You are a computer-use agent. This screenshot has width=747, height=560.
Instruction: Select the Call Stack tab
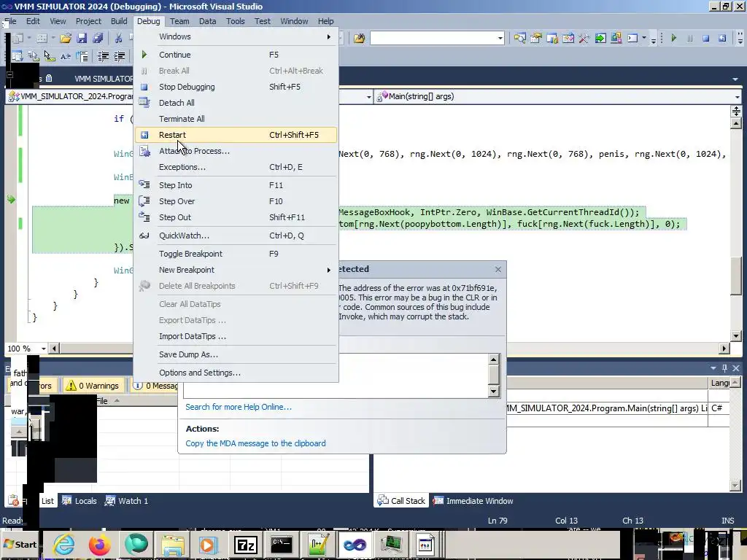401,501
